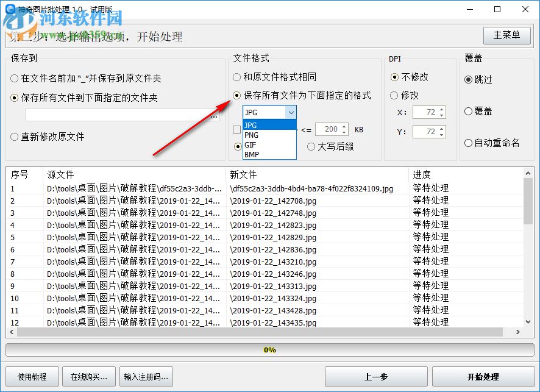Click the 进度 column header

(466, 174)
